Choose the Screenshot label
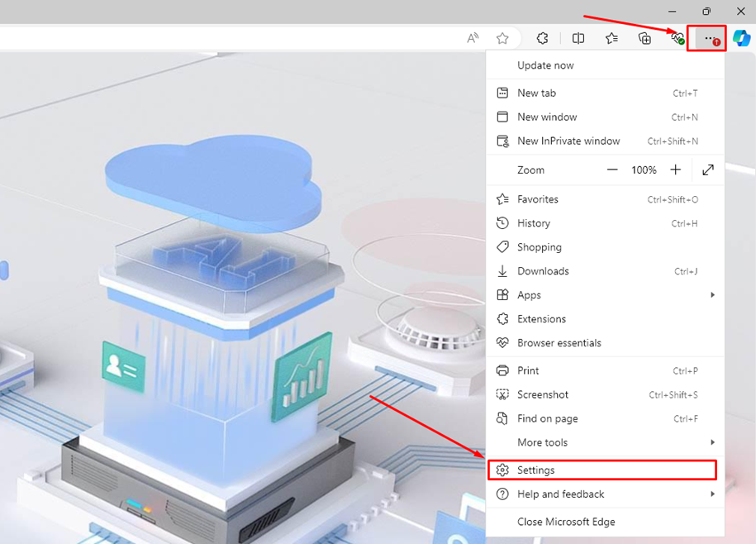 [x=543, y=394]
